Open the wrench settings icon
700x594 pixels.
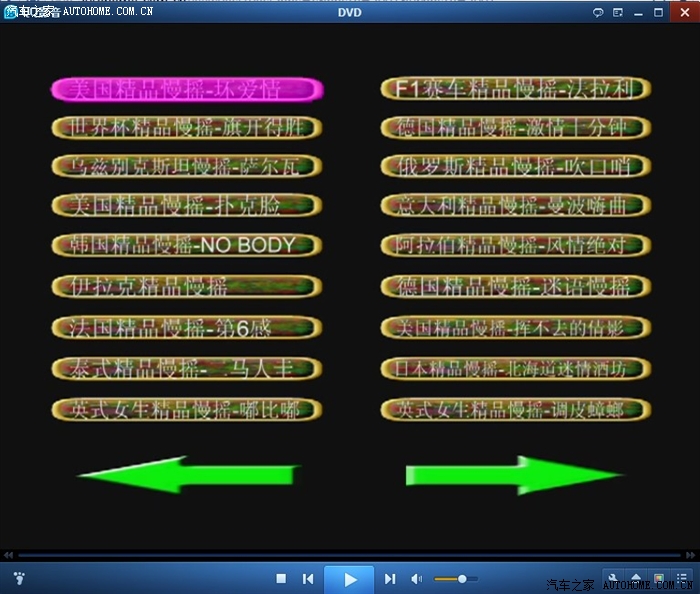(612, 579)
